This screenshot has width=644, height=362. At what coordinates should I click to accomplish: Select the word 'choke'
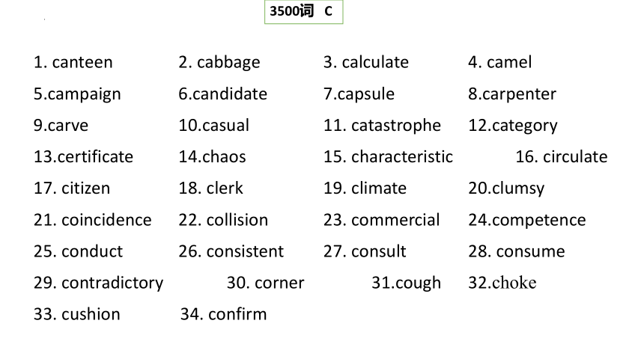click(x=514, y=283)
